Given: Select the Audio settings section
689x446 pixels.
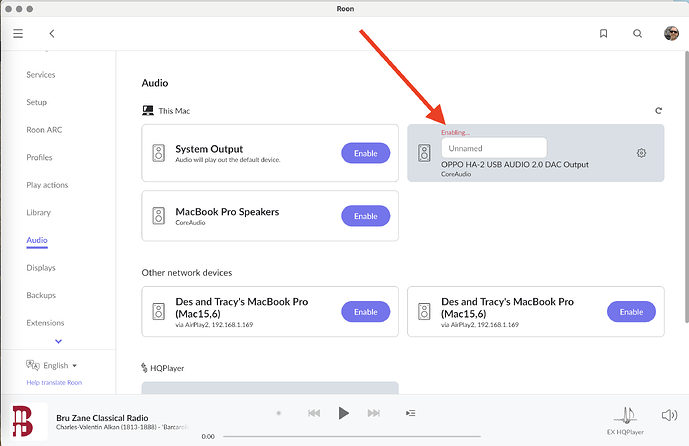Looking at the screenshot, I should 37,240.
